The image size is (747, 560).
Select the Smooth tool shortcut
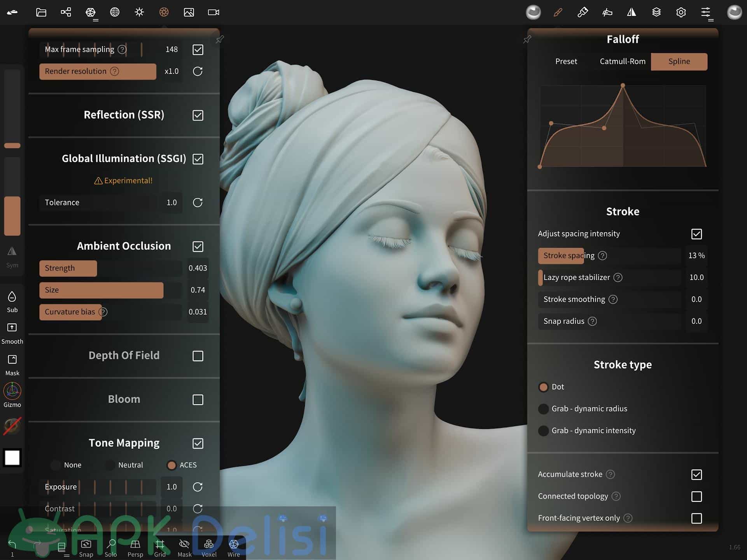pos(12,334)
